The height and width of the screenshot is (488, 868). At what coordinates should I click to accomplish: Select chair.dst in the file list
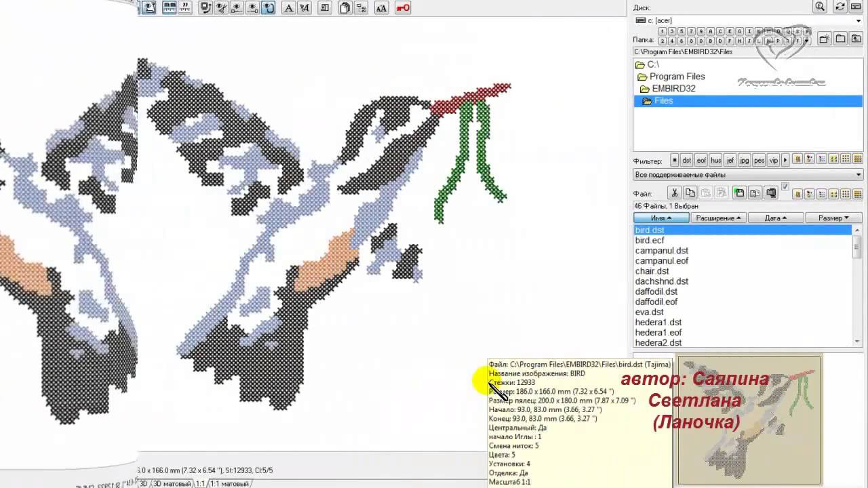click(x=652, y=271)
